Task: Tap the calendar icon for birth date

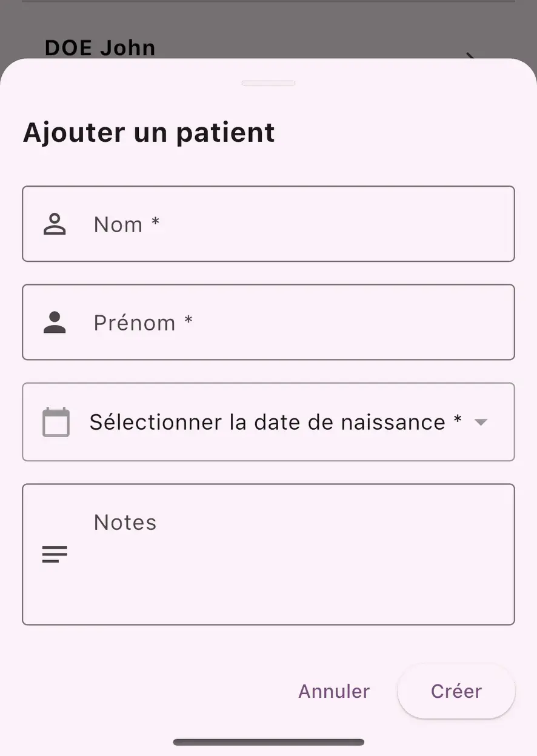Action: click(56, 422)
